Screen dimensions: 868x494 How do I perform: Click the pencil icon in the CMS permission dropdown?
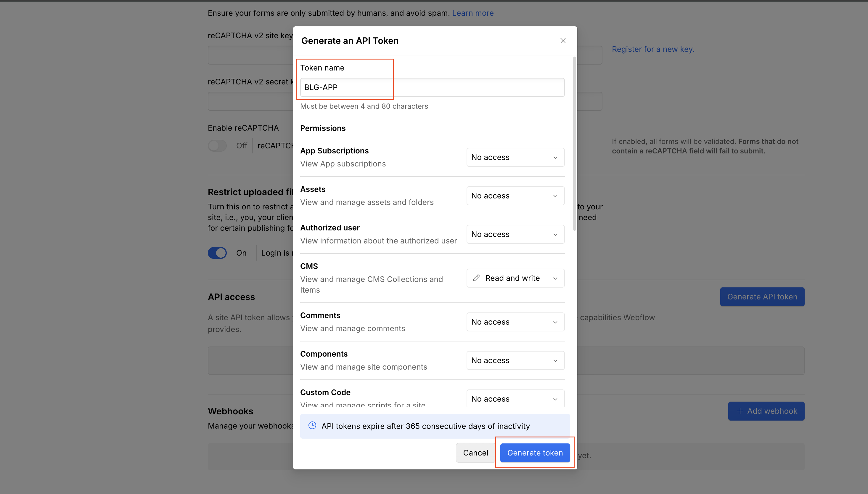476,278
